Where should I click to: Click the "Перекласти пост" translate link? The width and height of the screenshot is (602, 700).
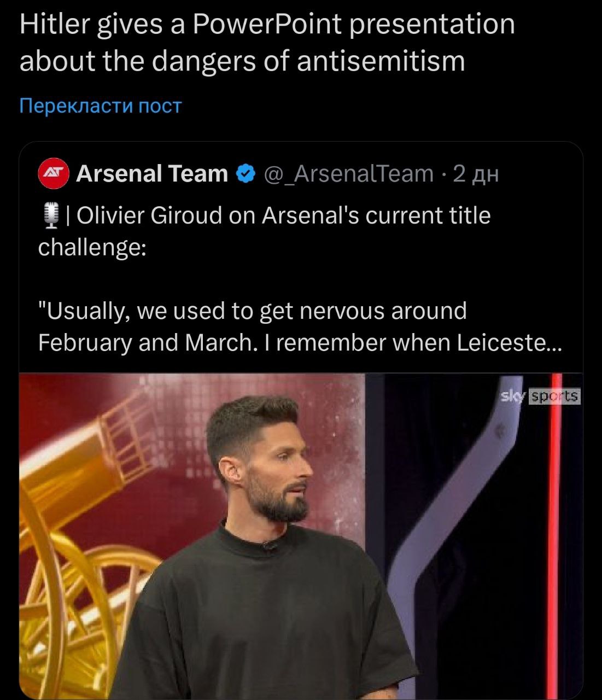tap(100, 105)
